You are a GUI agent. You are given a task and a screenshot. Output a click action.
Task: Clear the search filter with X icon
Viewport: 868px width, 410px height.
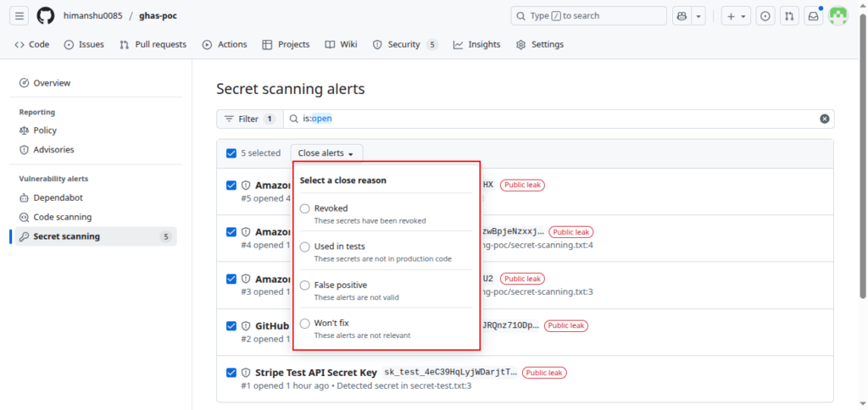point(824,119)
